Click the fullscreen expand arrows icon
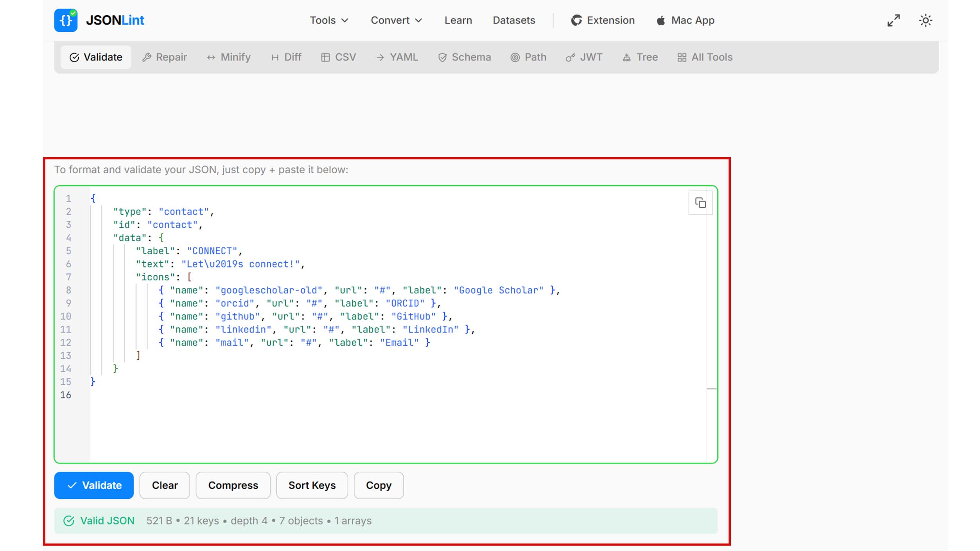The height and width of the screenshot is (551, 980). tap(893, 20)
